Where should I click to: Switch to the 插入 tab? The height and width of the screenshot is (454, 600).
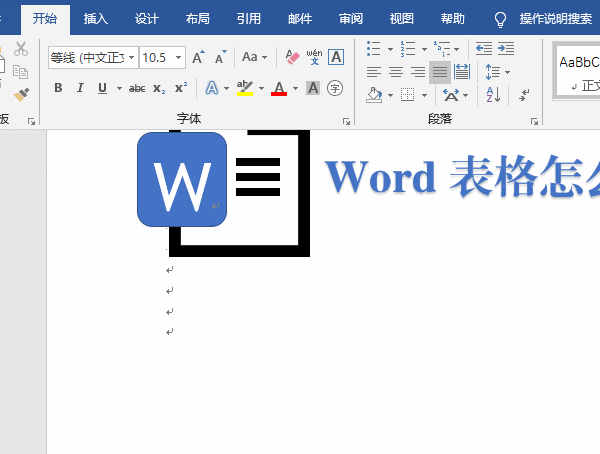pyautogui.click(x=96, y=19)
